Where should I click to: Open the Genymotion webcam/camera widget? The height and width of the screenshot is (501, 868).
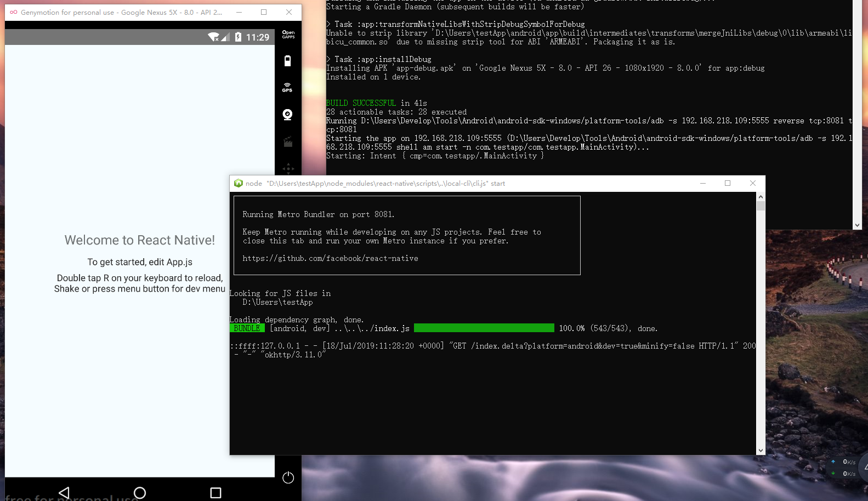(x=287, y=115)
